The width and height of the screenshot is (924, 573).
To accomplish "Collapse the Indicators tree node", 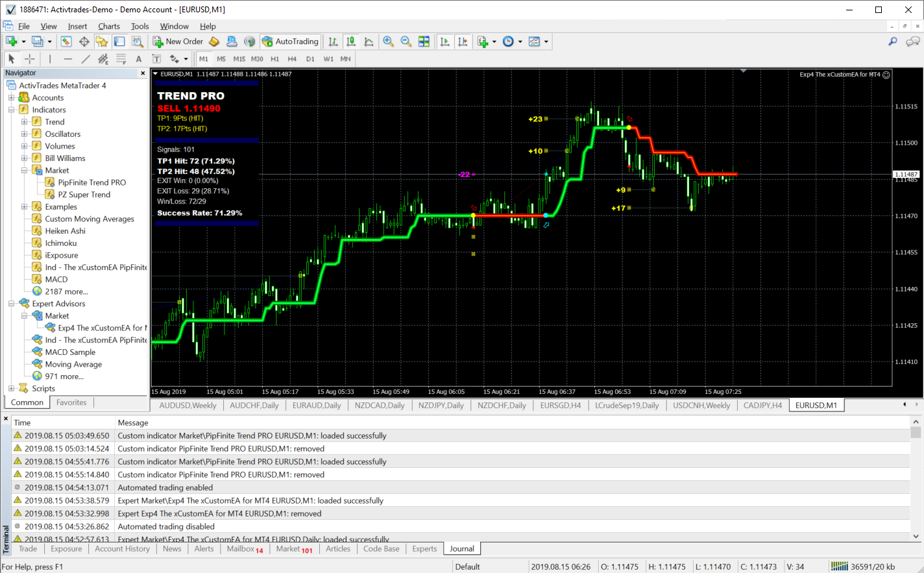I will 11,110.
